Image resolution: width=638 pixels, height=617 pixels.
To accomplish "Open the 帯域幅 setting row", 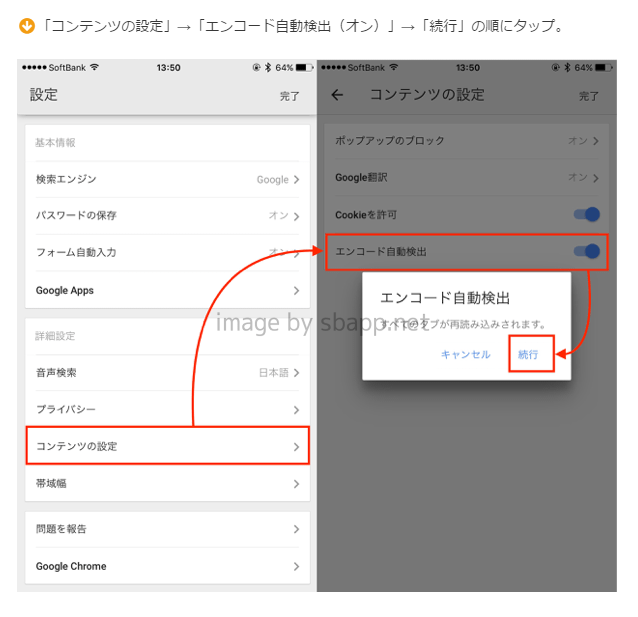I will click(166, 483).
